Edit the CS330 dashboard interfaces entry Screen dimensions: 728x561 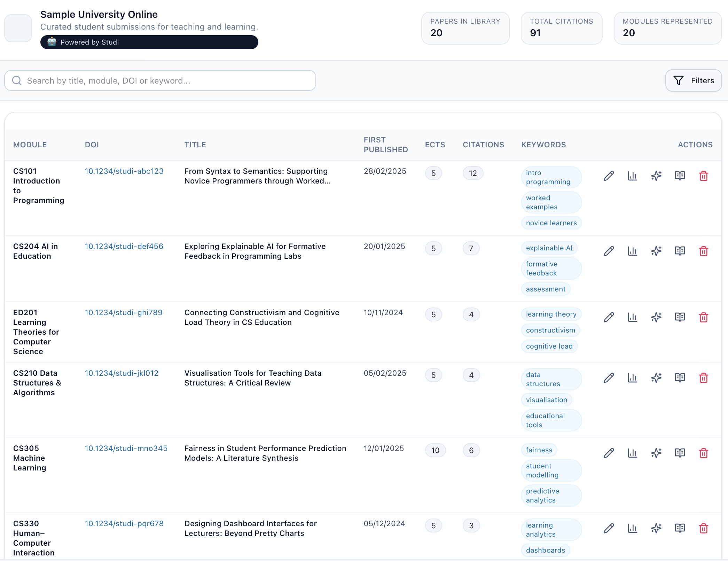tap(609, 528)
